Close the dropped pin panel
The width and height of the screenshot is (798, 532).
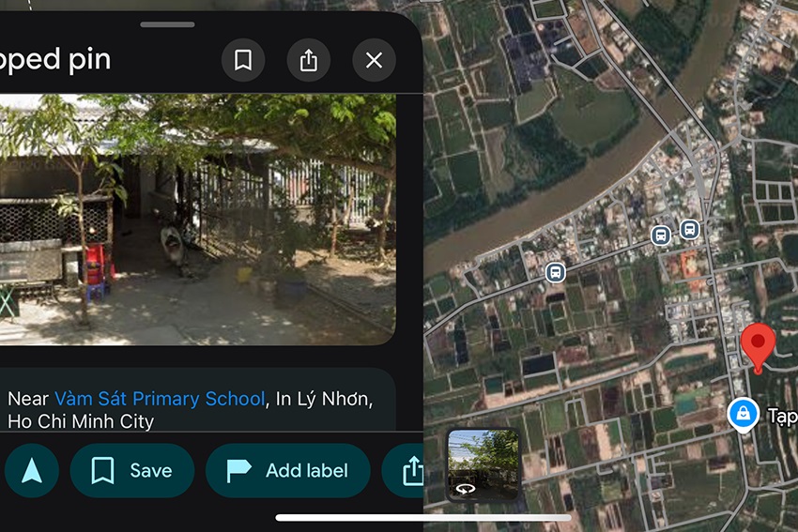pos(374,61)
